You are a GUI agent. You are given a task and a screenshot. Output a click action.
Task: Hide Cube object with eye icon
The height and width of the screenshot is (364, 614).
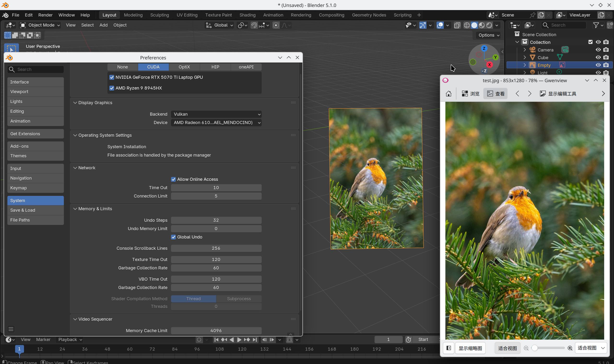(x=598, y=57)
